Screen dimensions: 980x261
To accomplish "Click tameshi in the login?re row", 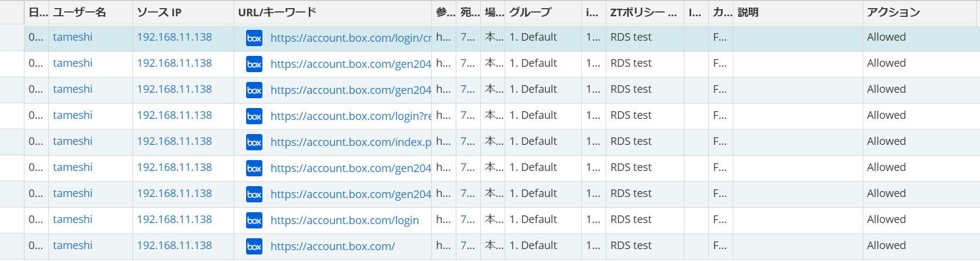I will [73, 115].
